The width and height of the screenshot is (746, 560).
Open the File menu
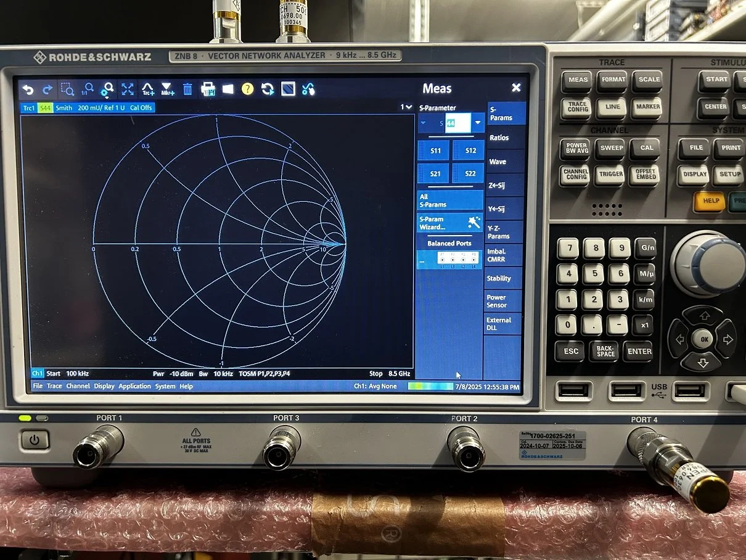point(38,386)
